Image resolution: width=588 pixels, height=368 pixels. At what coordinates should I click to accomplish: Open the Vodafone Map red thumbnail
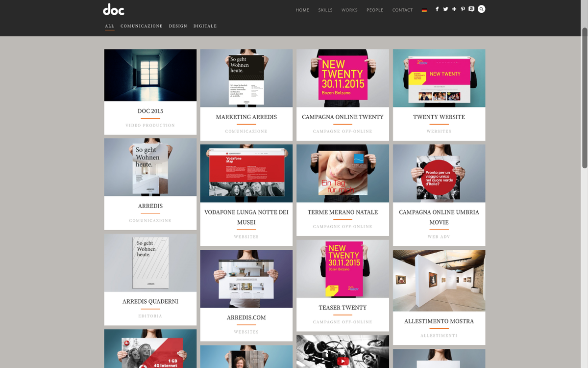(246, 173)
